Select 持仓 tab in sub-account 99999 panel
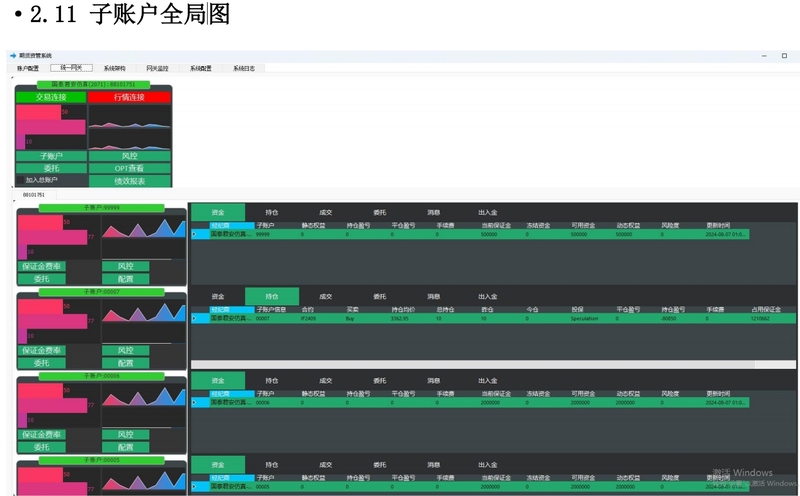This screenshot has width=800, height=496. tap(272, 212)
